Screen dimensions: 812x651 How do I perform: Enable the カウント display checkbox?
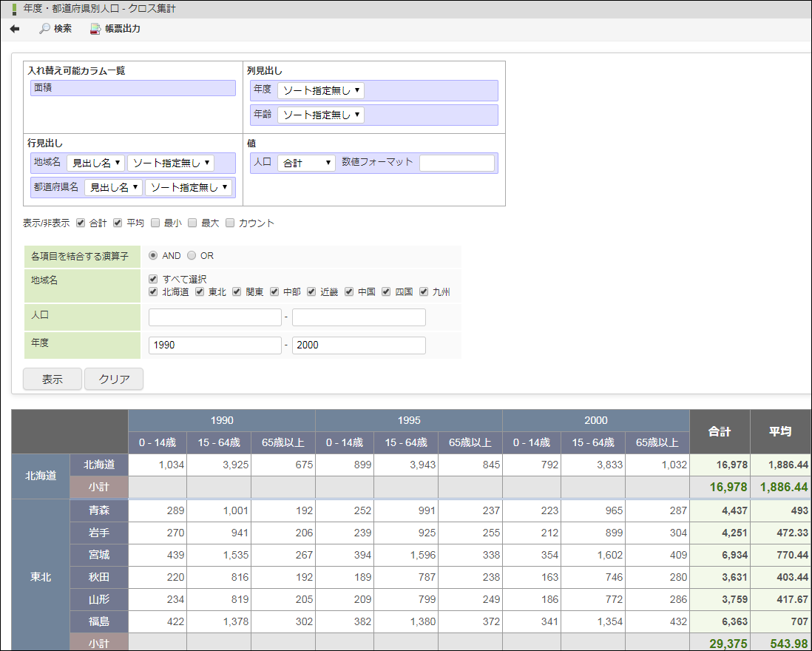[230, 223]
